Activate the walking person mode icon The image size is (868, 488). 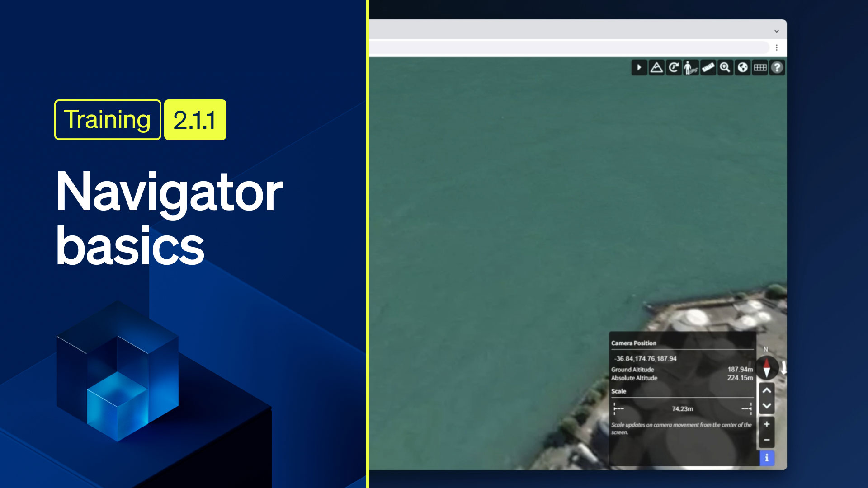[x=690, y=68]
